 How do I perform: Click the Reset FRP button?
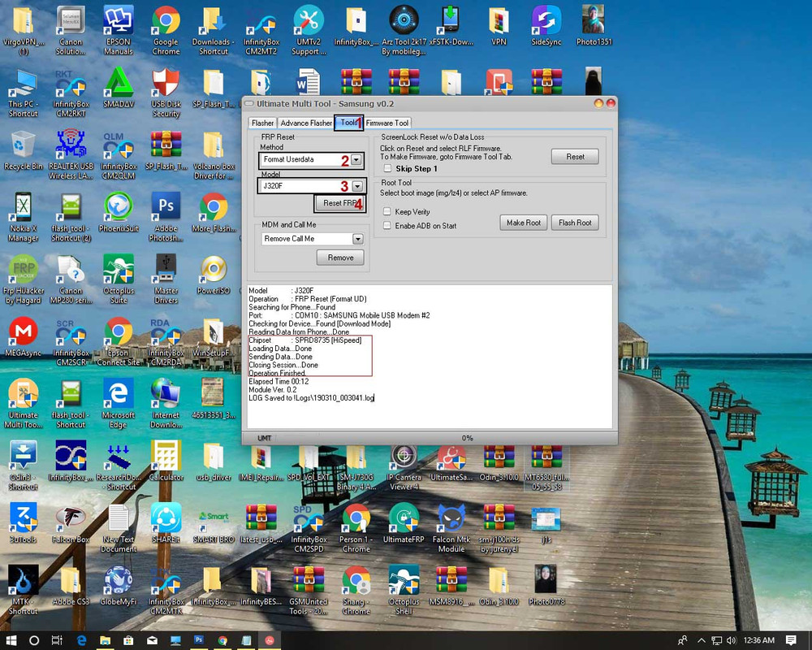(339, 203)
